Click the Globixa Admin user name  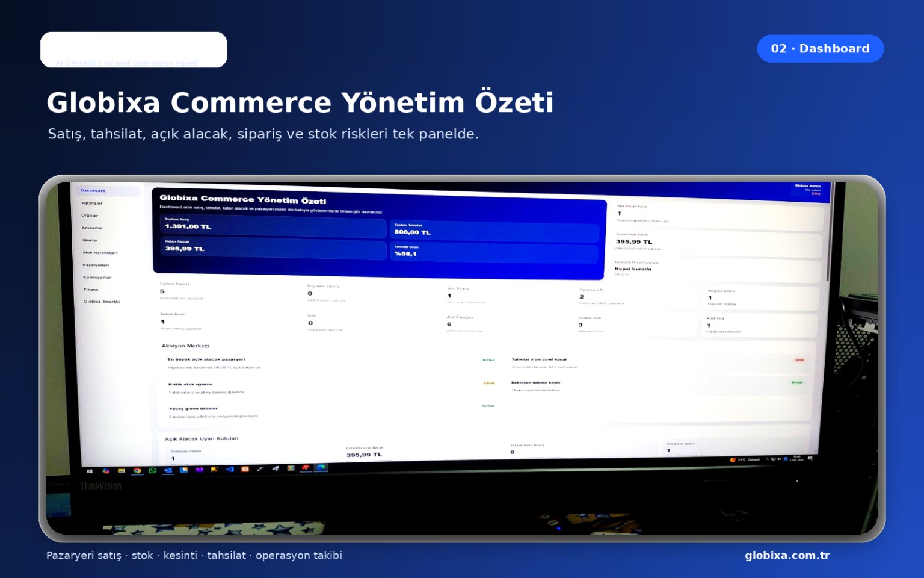click(807, 186)
